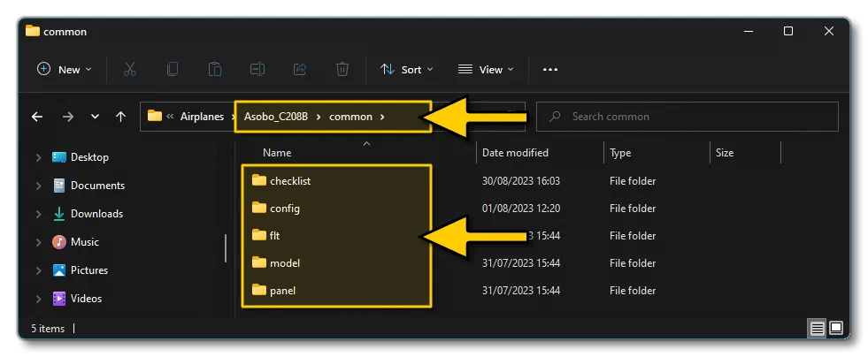This screenshot has height=357, width=868.
Task: Click the panel folder icon
Action: tap(259, 290)
